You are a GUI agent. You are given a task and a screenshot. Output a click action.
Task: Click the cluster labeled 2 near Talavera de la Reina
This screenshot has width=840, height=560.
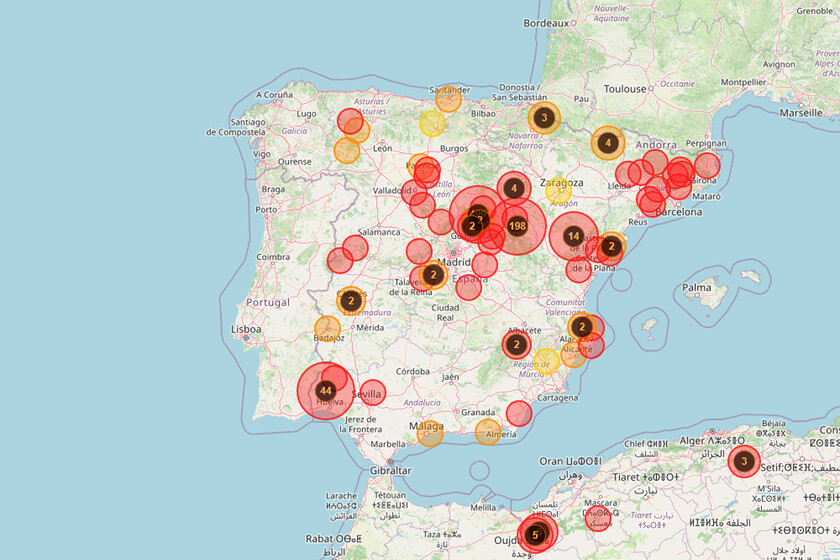coord(433,275)
